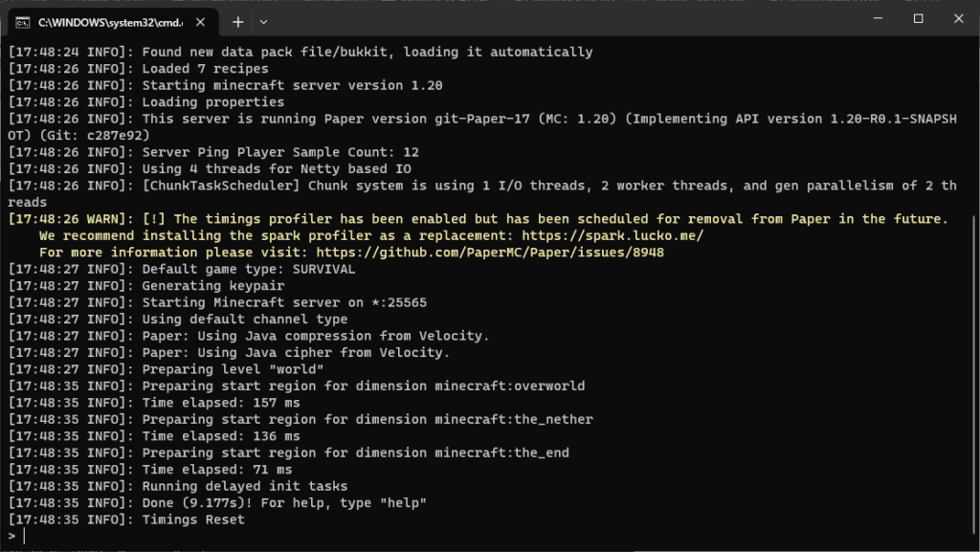The height and width of the screenshot is (552, 980).
Task: Click the "minecraft:the_nether" dimension line
Action: pos(300,420)
